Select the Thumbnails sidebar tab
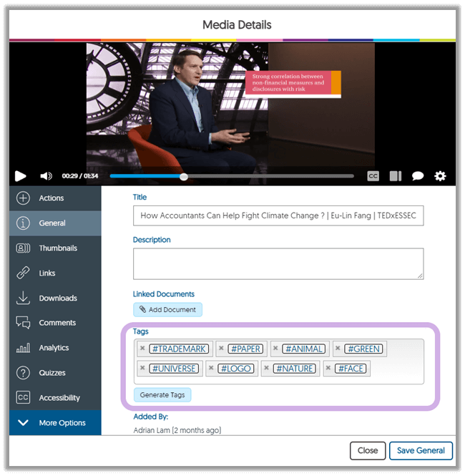The image size is (465, 476). tap(57, 248)
